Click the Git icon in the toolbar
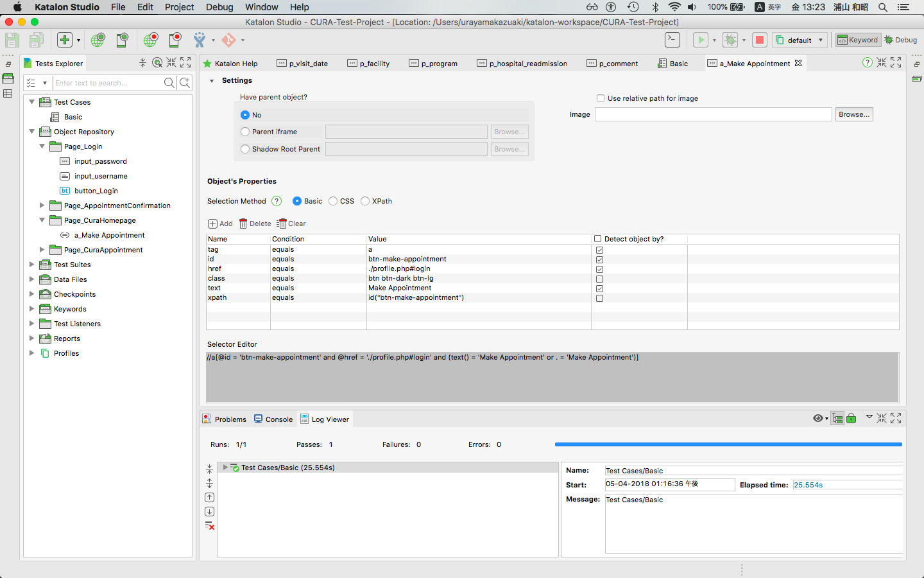 coord(228,40)
